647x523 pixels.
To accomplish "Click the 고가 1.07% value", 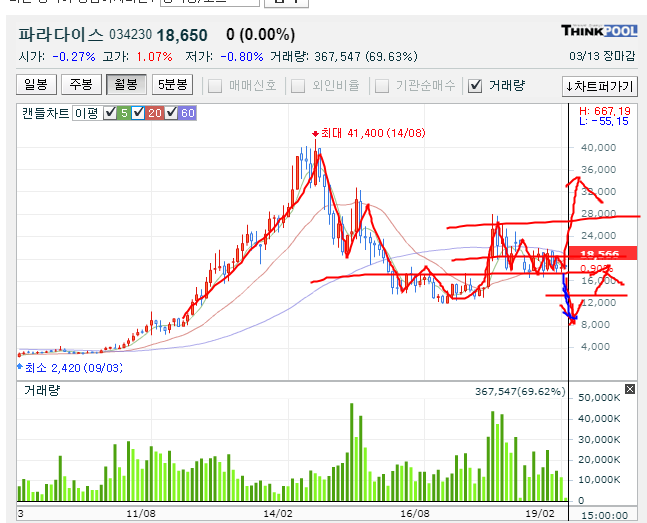I will point(137,56).
